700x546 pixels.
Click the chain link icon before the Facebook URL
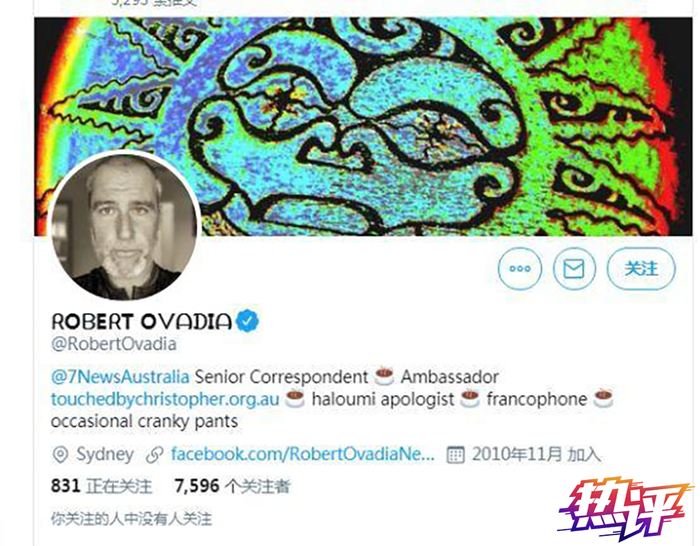coord(154,455)
